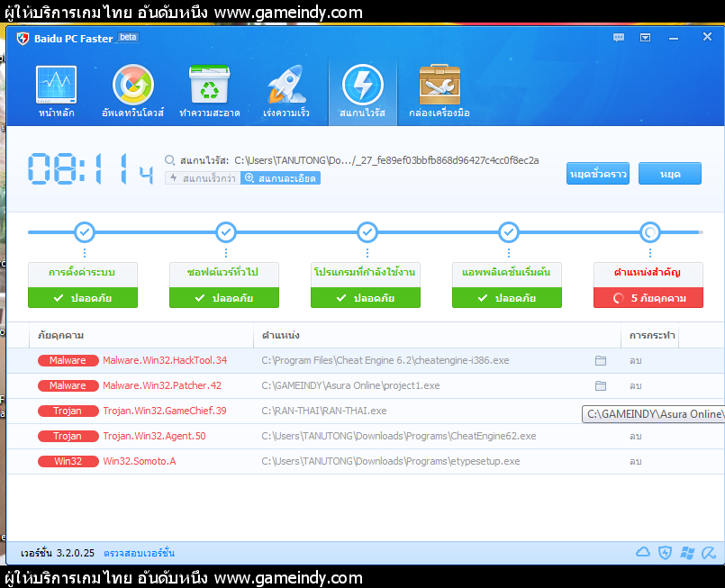The height and width of the screenshot is (588, 725).
Task: Click the red 5 ภัยคุกคาม threats card
Action: coord(648,298)
